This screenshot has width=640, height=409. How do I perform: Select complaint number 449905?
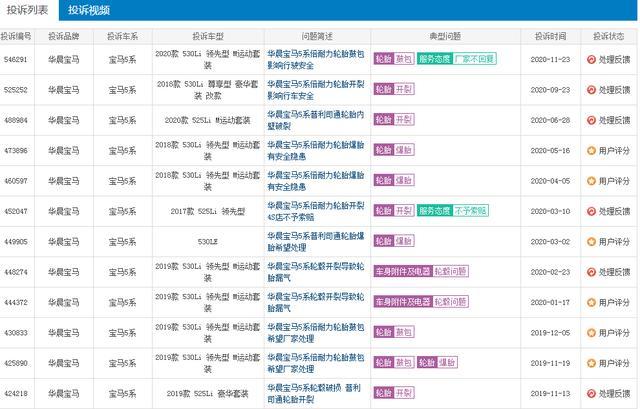(x=16, y=242)
